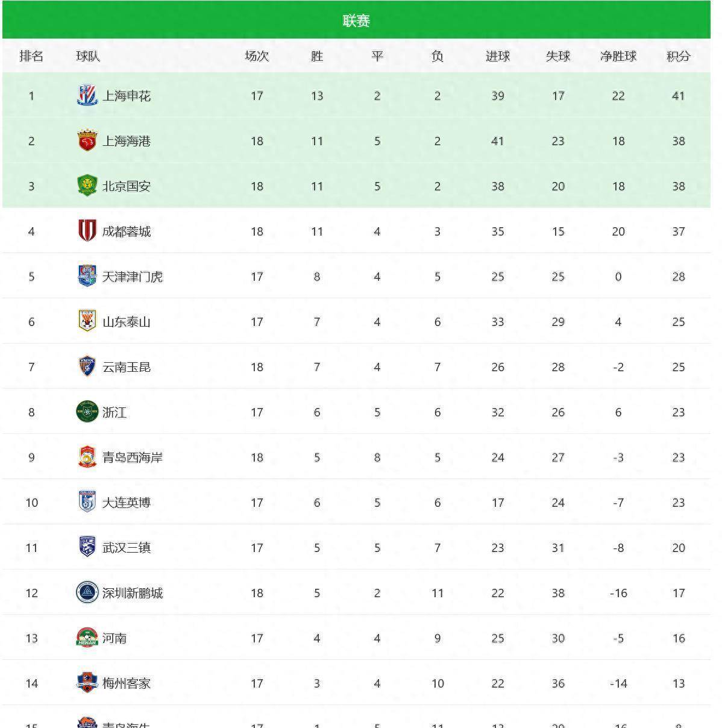Click the 青岛西海岸 club badge

pyautogui.click(x=87, y=457)
